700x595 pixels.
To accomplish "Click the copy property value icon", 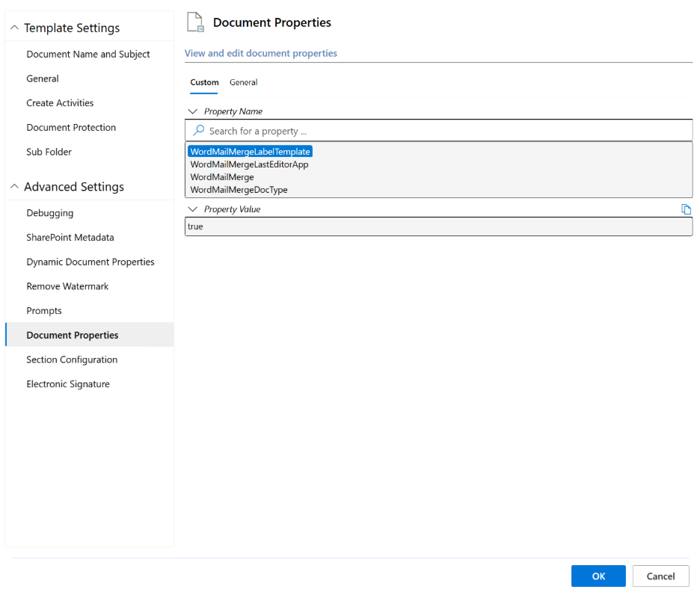I will [686, 209].
